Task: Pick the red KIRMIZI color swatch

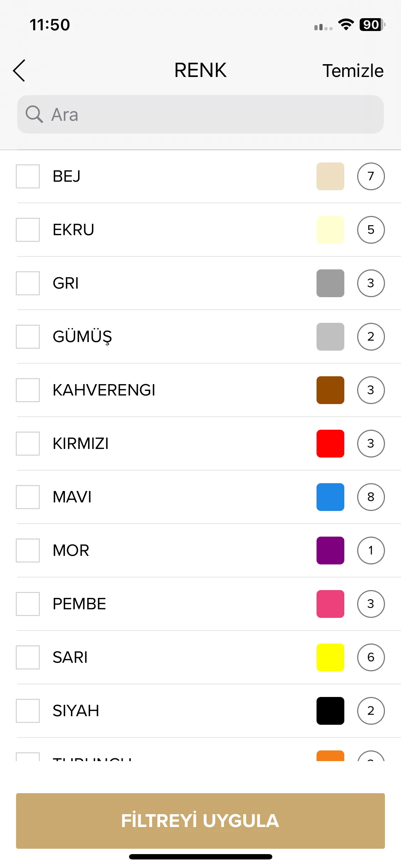Action: click(x=330, y=444)
